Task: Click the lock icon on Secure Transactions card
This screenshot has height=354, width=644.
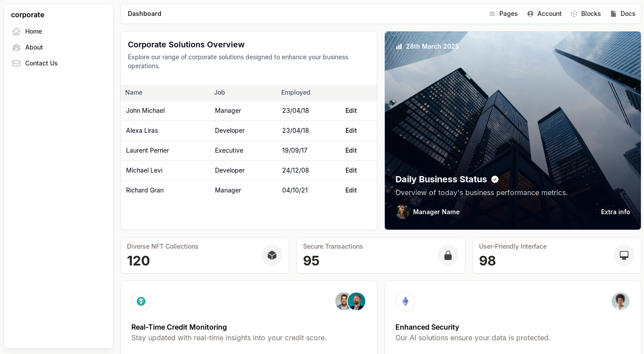Action: 448,255
